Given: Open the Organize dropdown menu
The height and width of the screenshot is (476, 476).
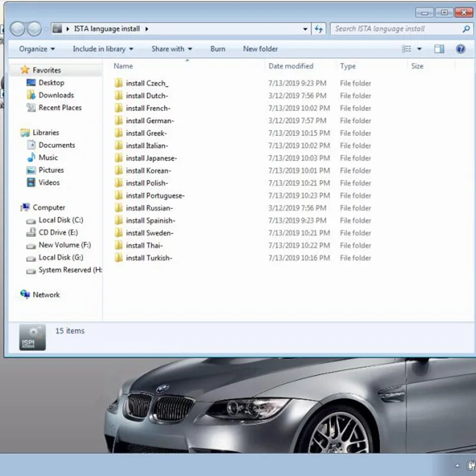Looking at the screenshot, I should [x=36, y=49].
